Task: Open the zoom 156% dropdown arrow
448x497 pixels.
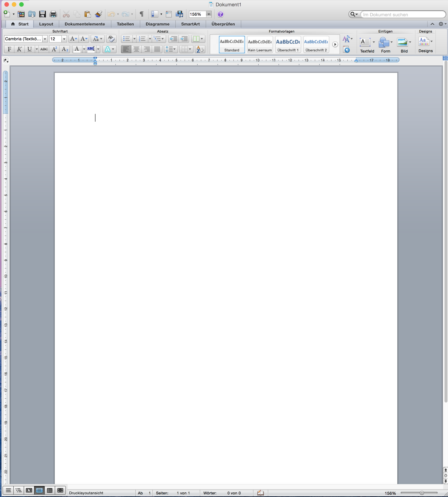Action: (209, 14)
